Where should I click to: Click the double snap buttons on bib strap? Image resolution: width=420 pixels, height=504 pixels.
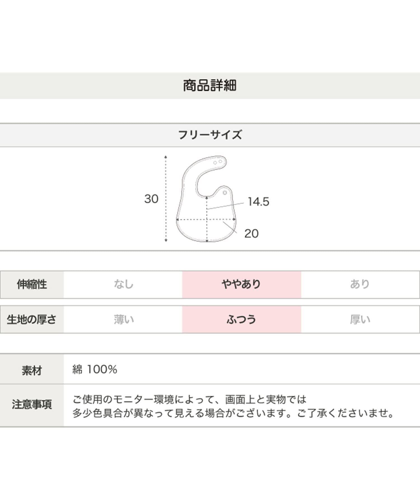click(x=218, y=162)
